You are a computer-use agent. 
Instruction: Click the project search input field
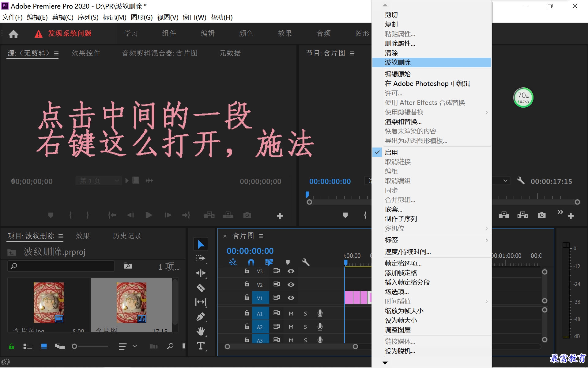(61, 266)
